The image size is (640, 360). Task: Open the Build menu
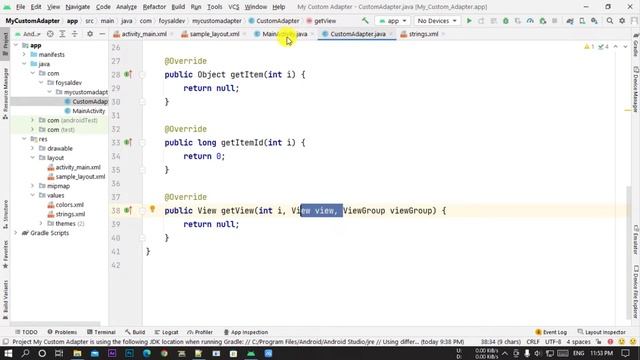coord(178,7)
